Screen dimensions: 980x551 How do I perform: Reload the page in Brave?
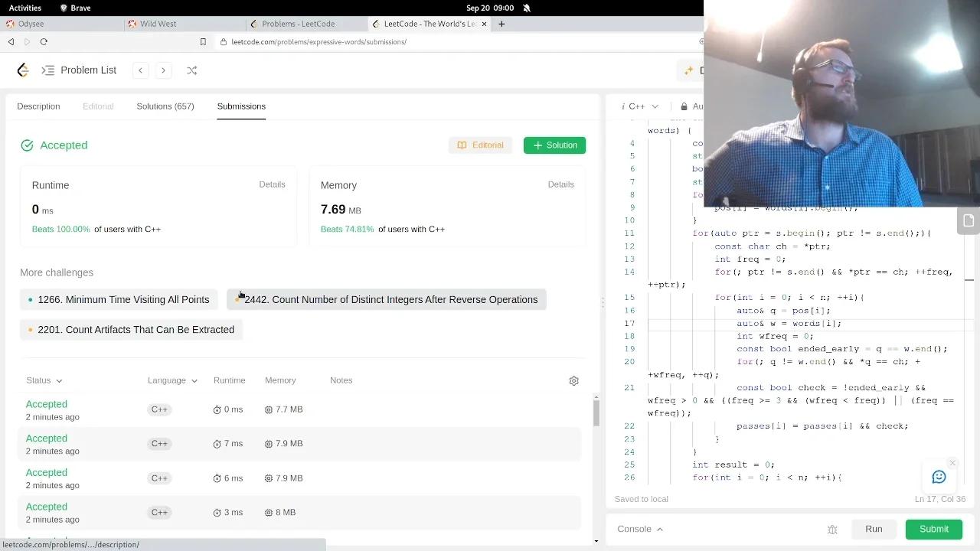pos(44,42)
